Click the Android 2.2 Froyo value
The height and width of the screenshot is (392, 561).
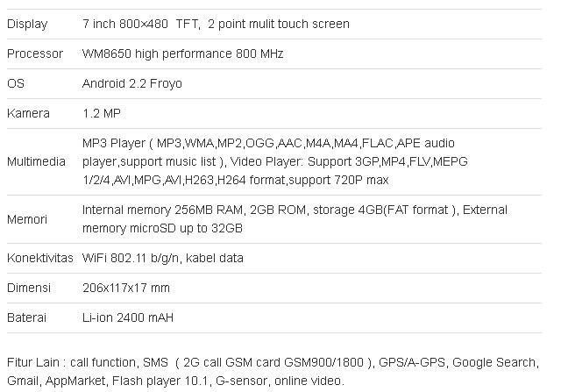(132, 83)
